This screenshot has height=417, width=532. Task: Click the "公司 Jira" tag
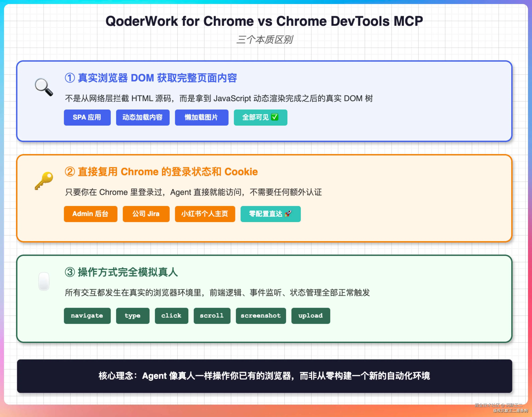pos(146,214)
